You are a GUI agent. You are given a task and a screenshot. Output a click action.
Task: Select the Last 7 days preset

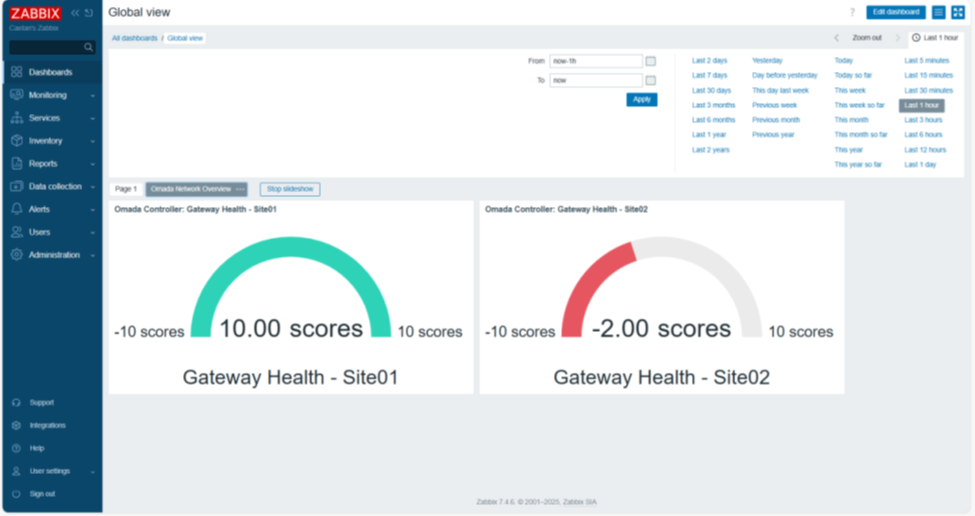tap(709, 76)
